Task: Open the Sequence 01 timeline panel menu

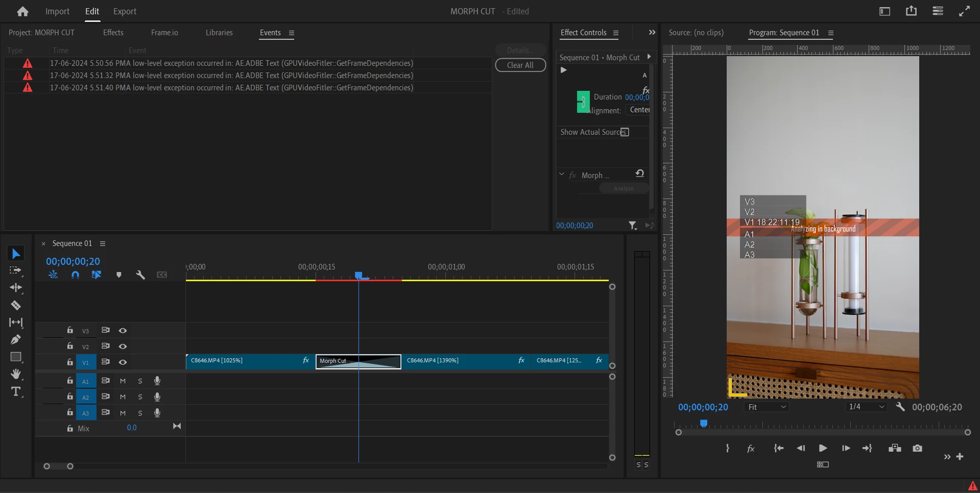Action: click(x=103, y=244)
